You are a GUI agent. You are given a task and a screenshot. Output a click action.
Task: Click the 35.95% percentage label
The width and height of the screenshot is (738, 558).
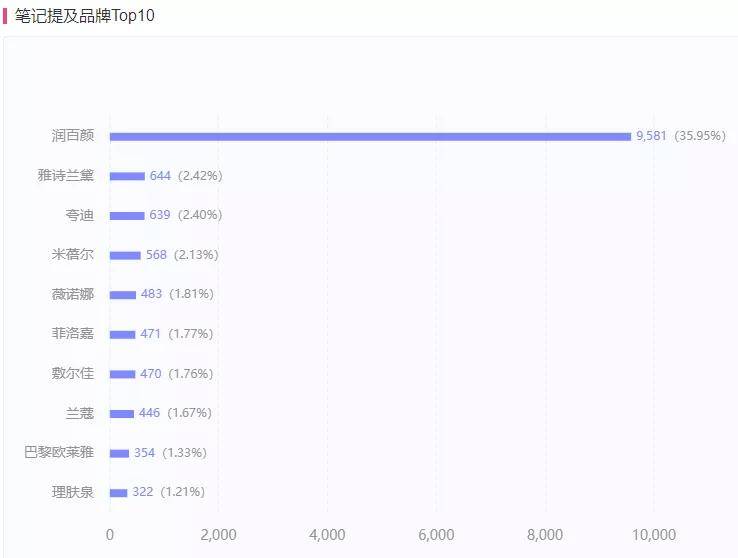tap(700, 136)
